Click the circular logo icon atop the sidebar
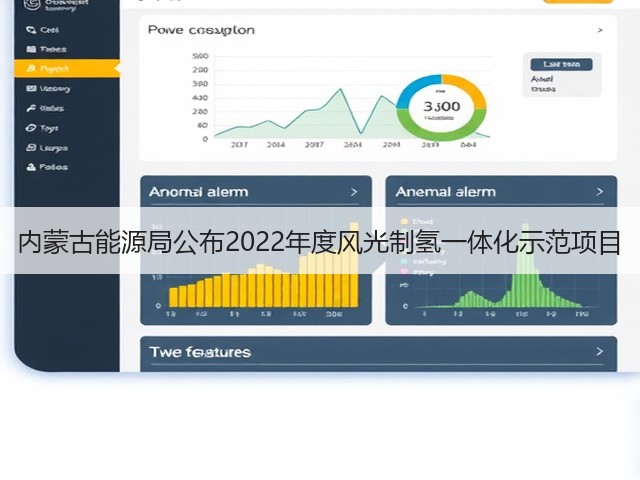 point(32,4)
